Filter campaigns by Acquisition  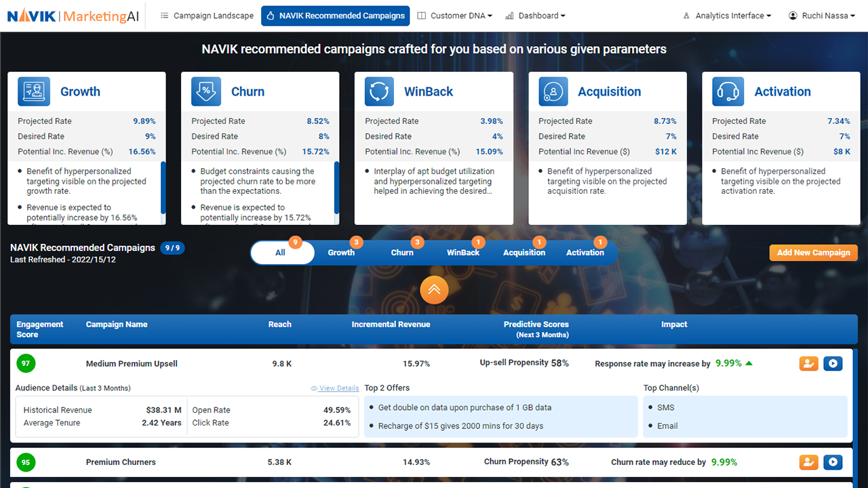click(x=524, y=253)
